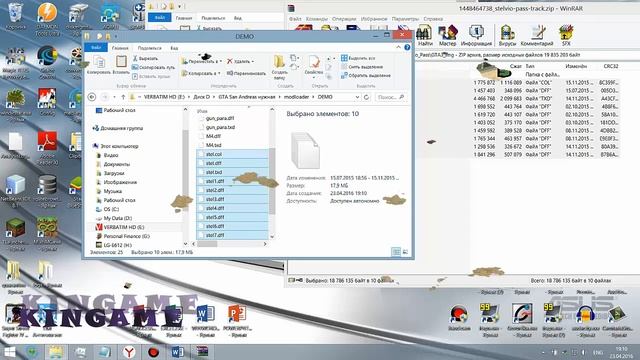The width and height of the screenshot is (640, 360).
Task: Open the Файл tab in Explorer
Action: [x=96, y=48]
